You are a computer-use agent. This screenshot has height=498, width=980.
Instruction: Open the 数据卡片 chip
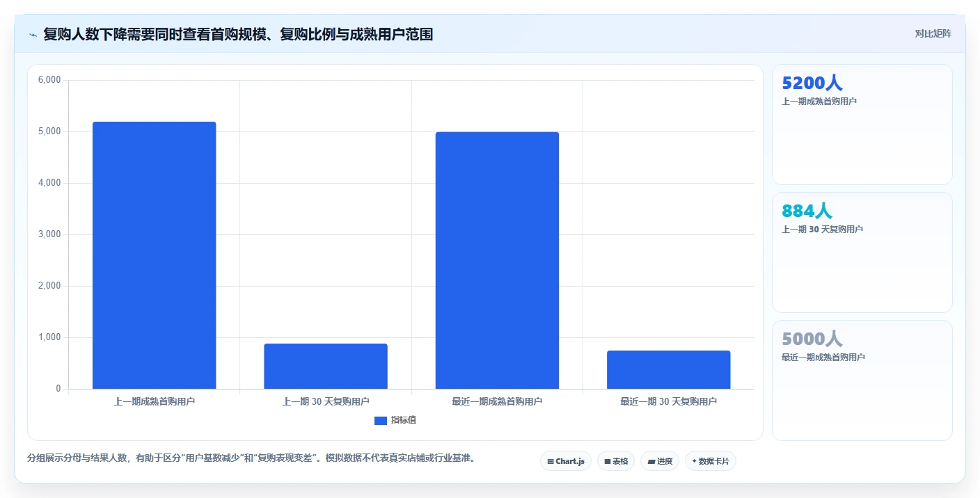click(x=711, y=461)
